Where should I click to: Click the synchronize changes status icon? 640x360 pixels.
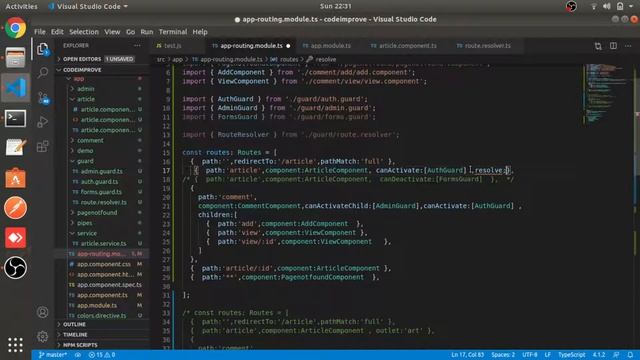click(78, 355)
